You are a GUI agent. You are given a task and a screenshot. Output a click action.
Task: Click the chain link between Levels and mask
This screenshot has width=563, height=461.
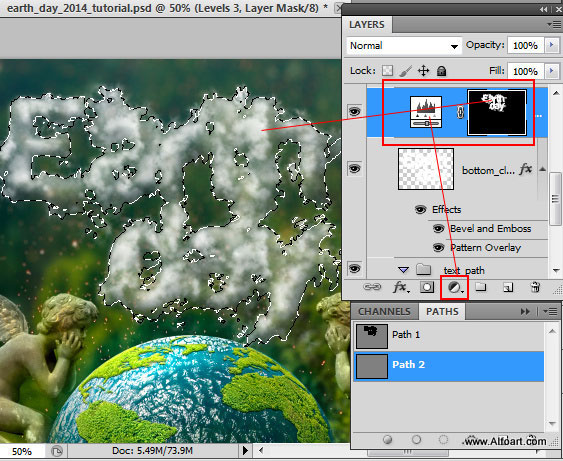pyautogui.click(x=460, y=112)
